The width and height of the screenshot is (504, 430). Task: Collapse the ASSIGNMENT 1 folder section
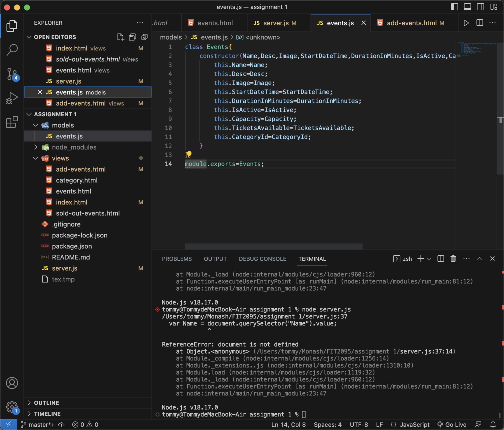click(29, 114)
